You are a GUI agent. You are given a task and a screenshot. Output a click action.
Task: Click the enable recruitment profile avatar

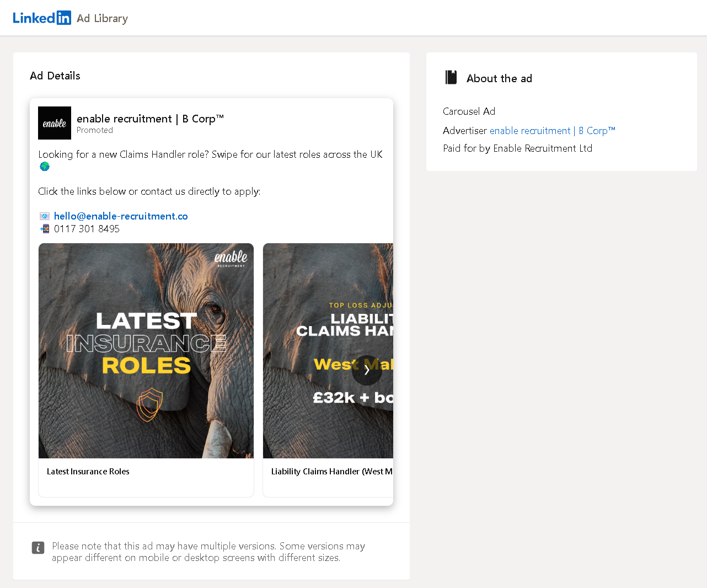[54, 122]
